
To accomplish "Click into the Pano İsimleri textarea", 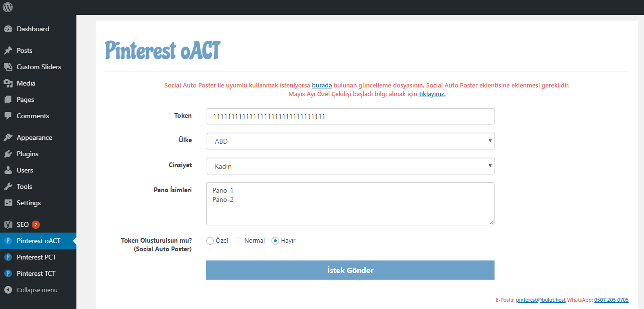I will (x=350, y=204).
